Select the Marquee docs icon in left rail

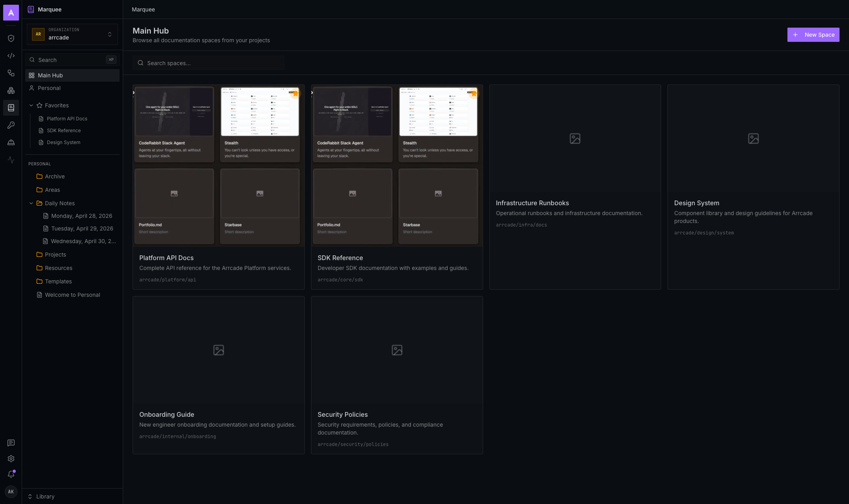pyautogui.click(x=11, y=108)
